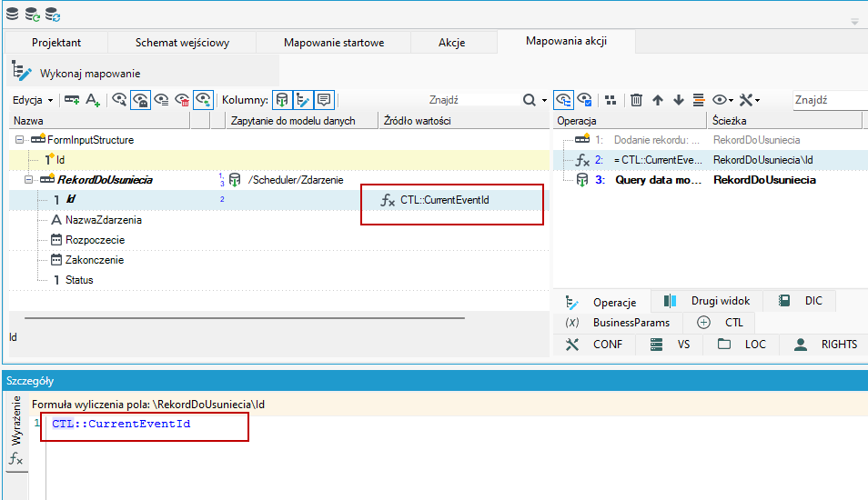Open the Drugi widok panel tab

(x=707, y=301)
